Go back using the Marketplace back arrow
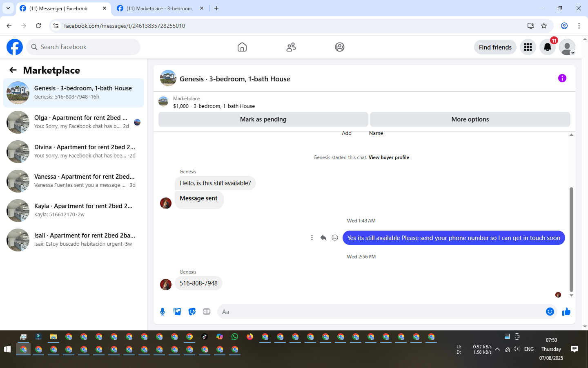588x368 pixels. point(13,70)
